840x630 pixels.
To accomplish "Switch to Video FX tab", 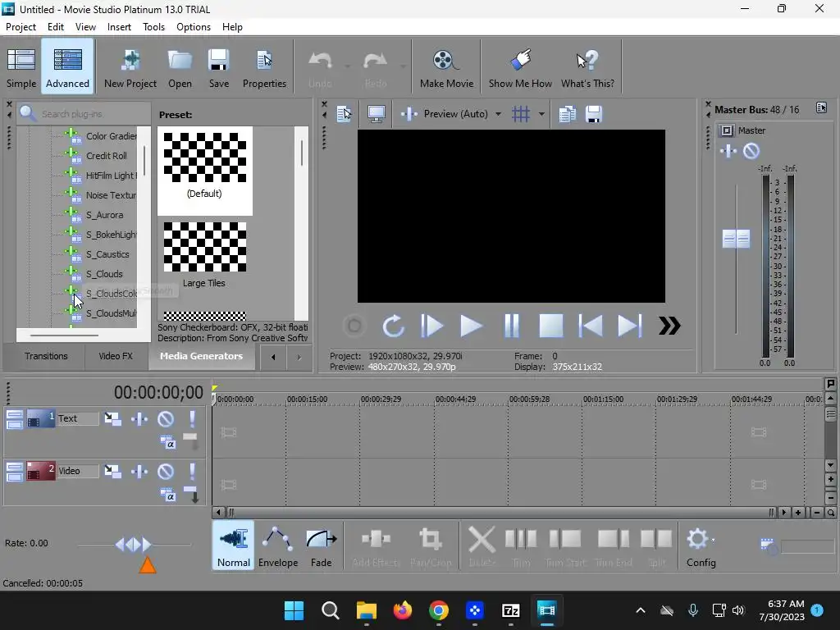I will coord(116,356).
